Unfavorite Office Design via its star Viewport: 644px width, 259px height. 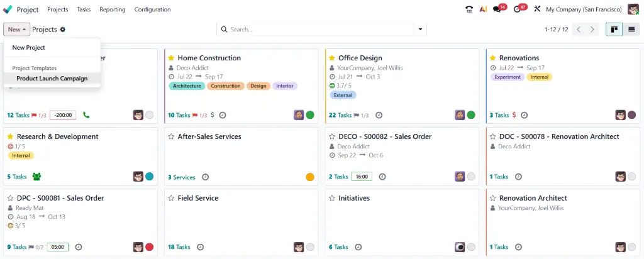pos(332,58)
